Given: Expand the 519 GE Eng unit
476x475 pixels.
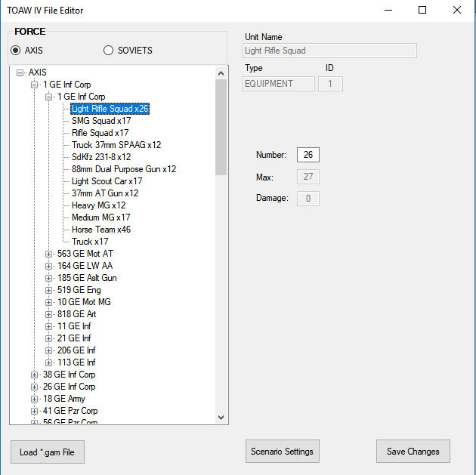Looking at the screenshot, I should pos(48,290).
